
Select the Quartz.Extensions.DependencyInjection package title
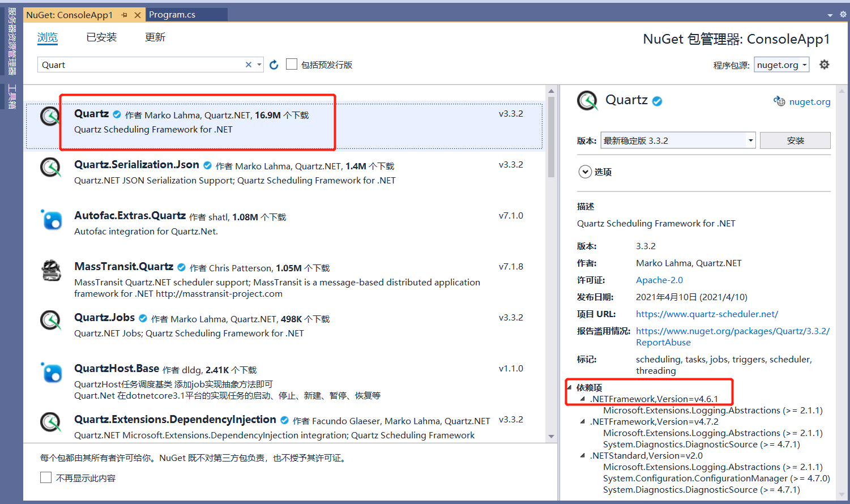tap(175, 419)
